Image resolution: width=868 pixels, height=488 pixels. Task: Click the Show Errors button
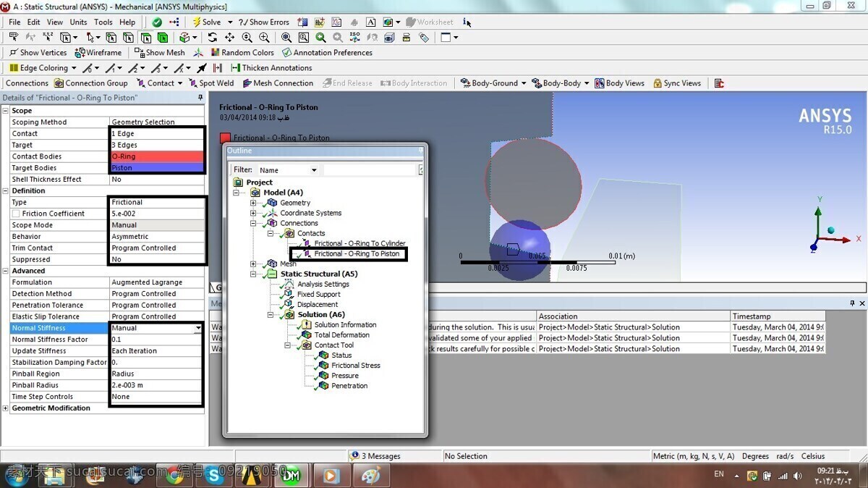[x=264, y=22]
